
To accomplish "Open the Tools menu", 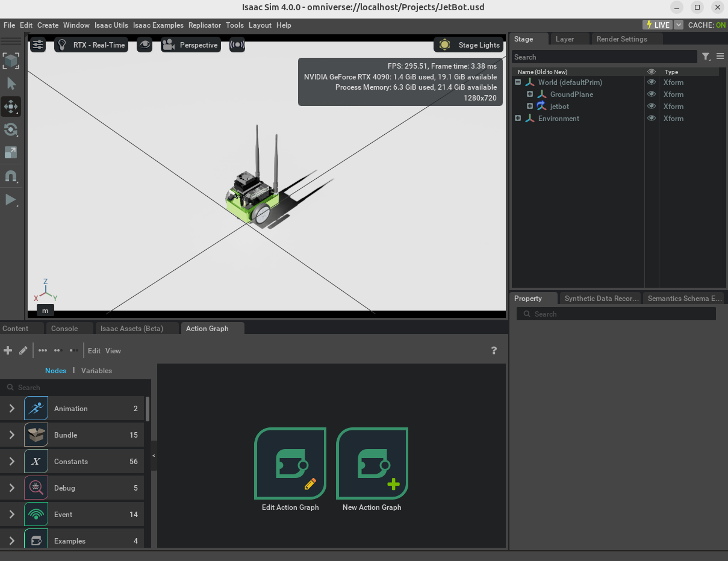I will point(235,25).
